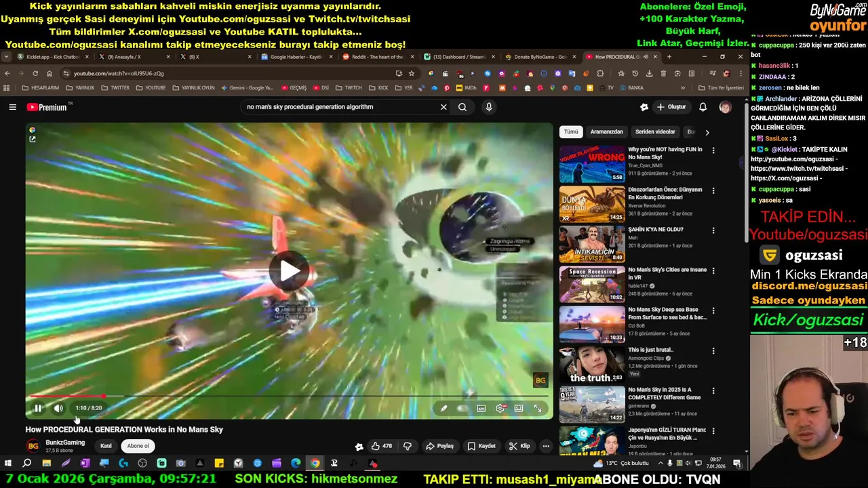Open Tüm Yer İşaretleri bookmarks folder
The height and width of the screenshot is (488, 868).
point(721,87)
